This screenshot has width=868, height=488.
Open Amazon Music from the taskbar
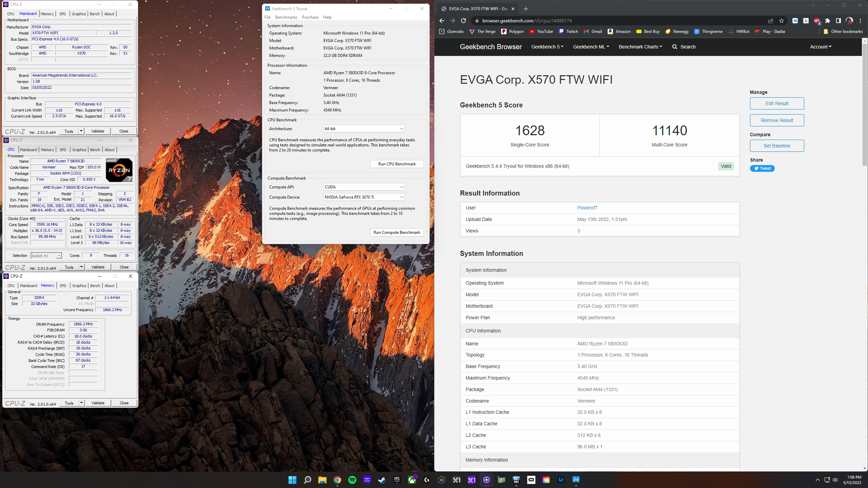pyautogui.click(x=367, y=480)
